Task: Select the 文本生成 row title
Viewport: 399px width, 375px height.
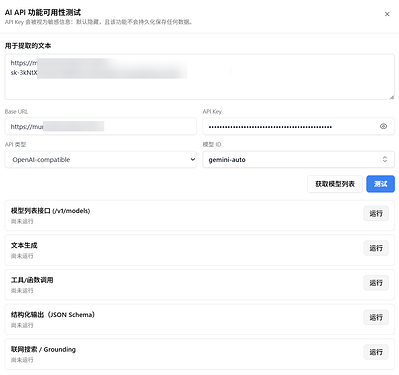Action: coord(24,245)
